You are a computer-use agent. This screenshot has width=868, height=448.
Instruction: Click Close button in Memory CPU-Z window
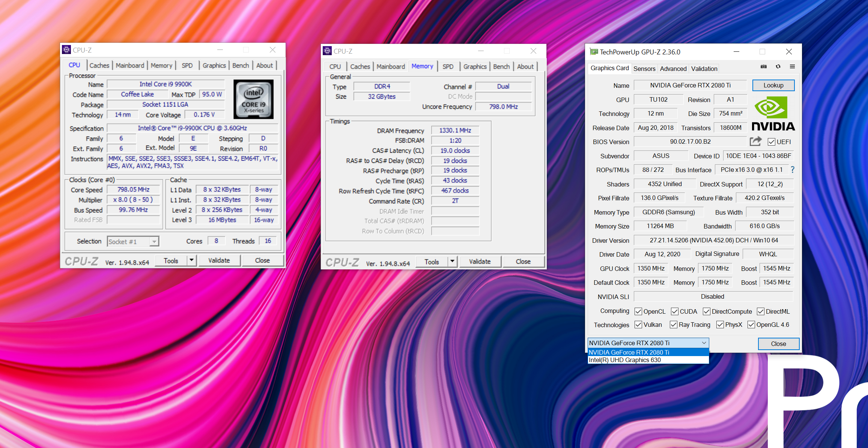pyautogui.click(x=523, y=262)
